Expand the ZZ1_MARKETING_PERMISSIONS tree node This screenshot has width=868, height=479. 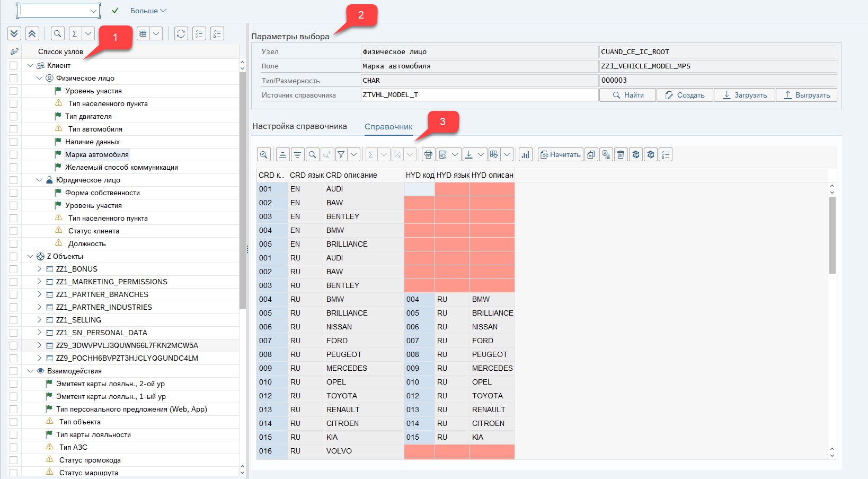[39, 282]
